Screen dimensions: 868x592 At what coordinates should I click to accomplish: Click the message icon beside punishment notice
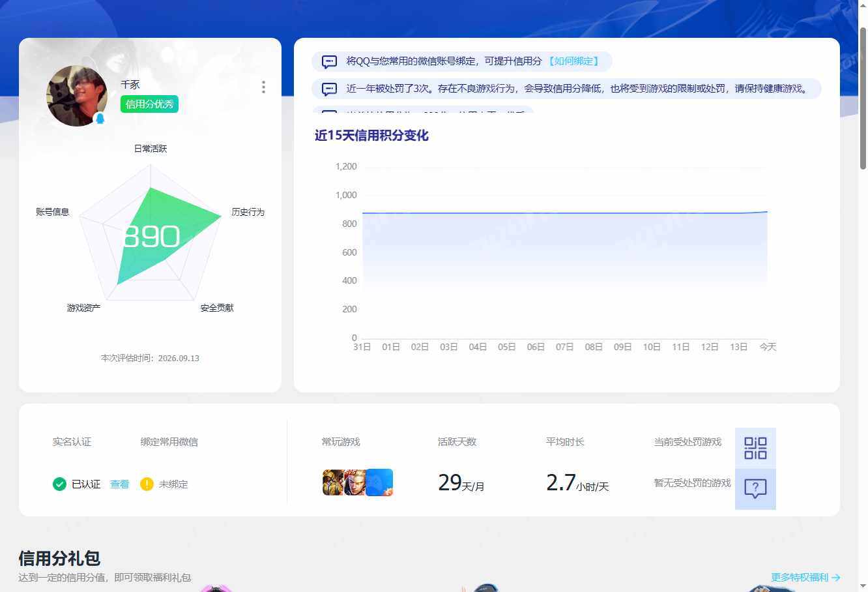pos(330,89)
